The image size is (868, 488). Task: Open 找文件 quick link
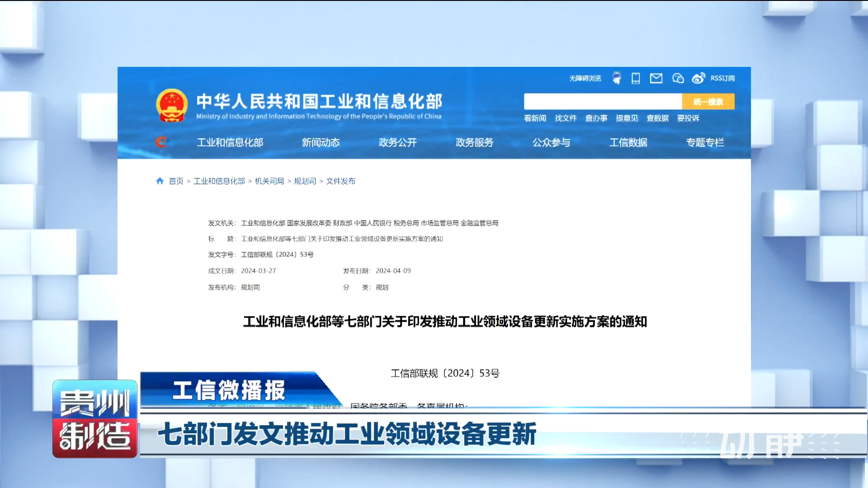coord(566,118)
